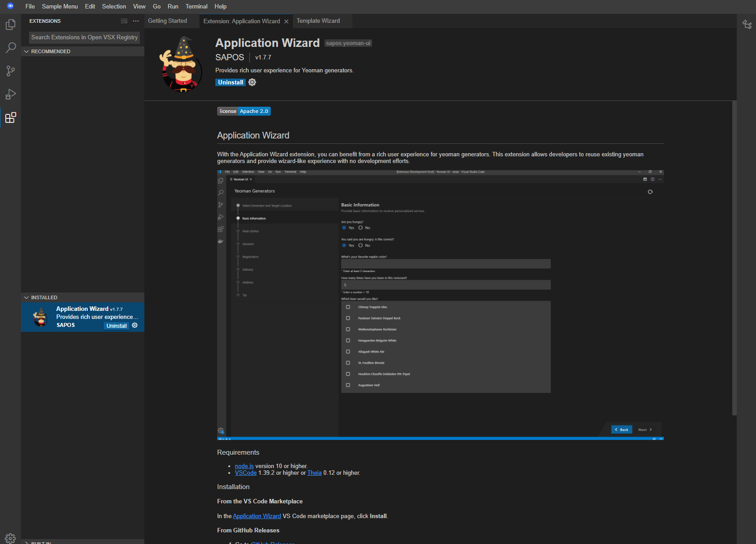Screen dimensions: 756x544
Task: Open Extensions panel more actions menu
Action: tap(136, 21)
